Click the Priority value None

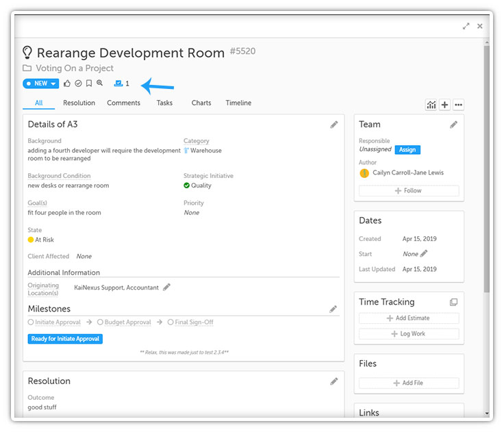coord(192,213)
